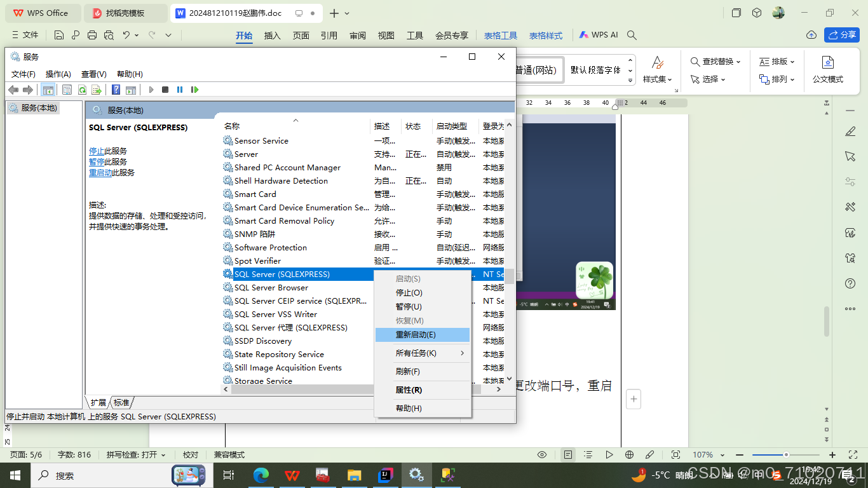Choose 暂停(U) from context menu
This screenshot has width=868, height=488.
pos(423,307)
